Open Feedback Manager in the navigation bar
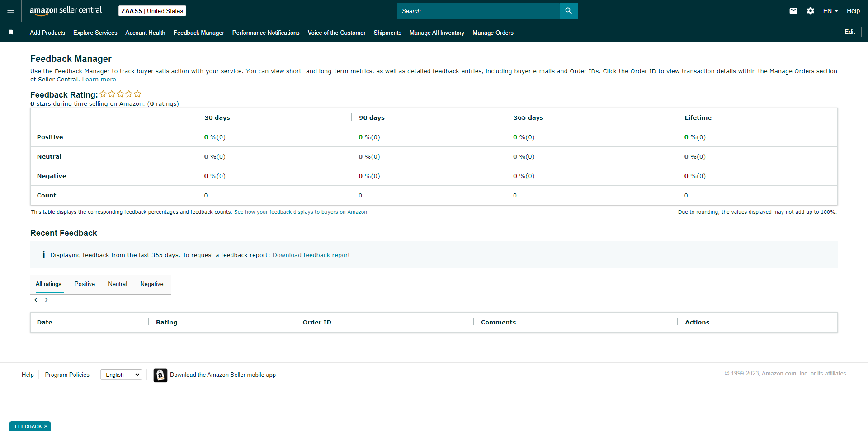The width and height of the screenshot is (868, 431). [199, 33]
